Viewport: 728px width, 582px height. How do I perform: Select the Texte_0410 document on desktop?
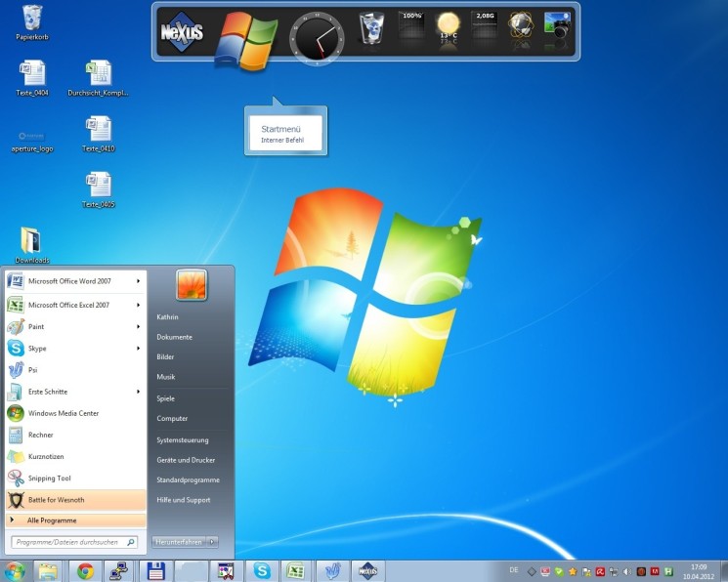[98, 134]
